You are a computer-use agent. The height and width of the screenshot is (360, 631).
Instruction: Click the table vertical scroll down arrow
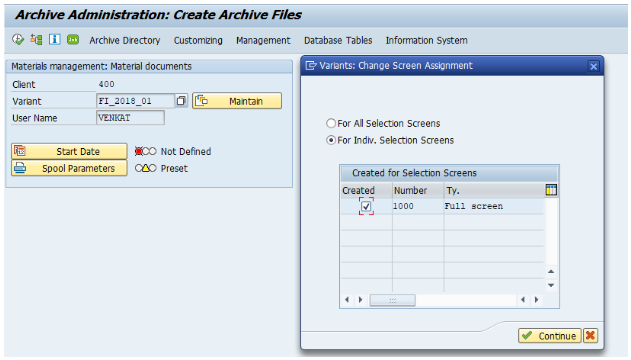pos(551,285)
